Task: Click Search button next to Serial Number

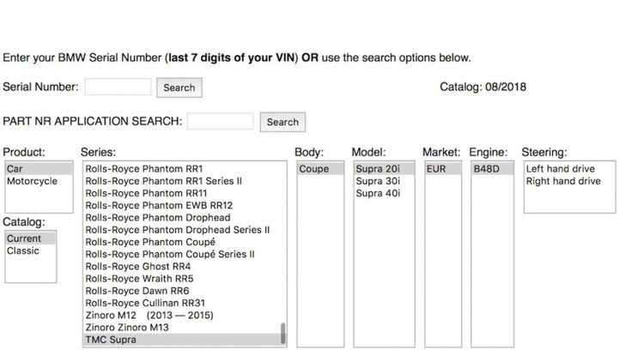Action: click(179, 87)
